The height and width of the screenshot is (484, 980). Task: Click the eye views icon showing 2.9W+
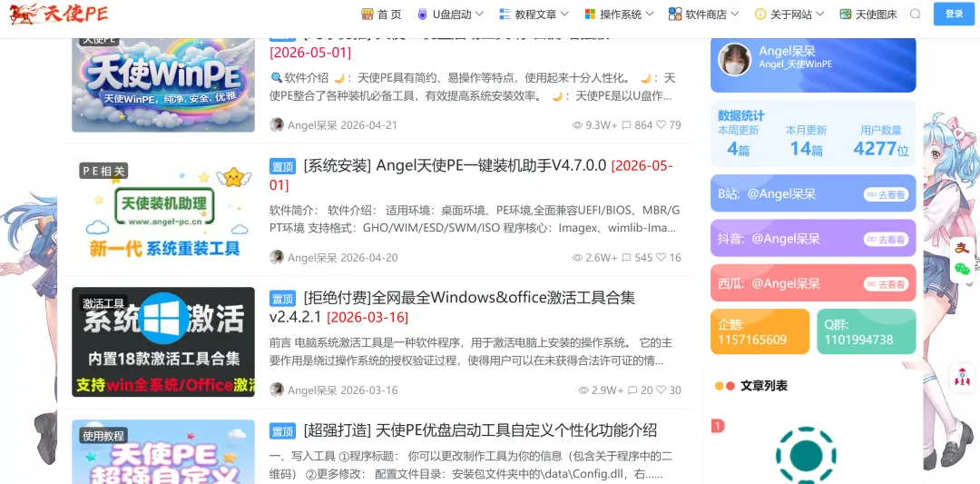583,390
